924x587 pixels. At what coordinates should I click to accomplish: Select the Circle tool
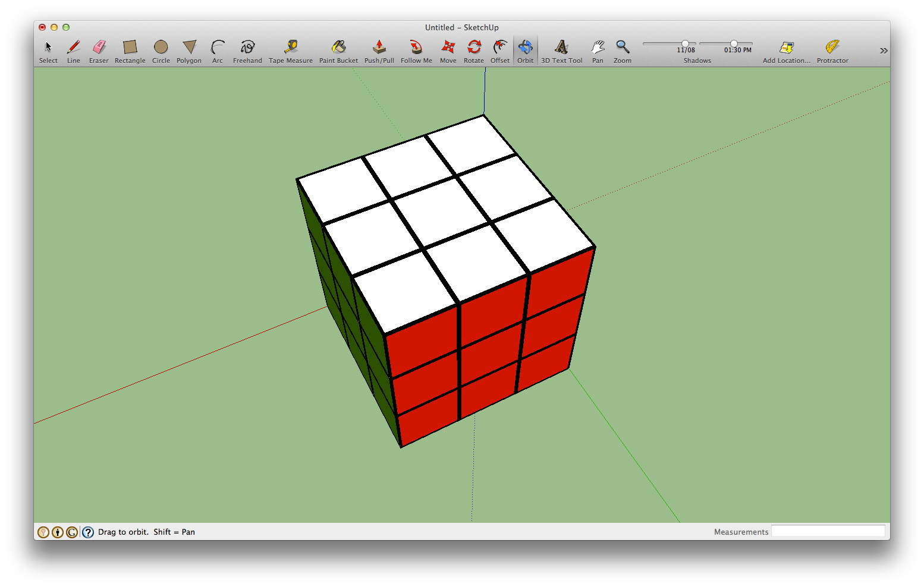point(161,48)
